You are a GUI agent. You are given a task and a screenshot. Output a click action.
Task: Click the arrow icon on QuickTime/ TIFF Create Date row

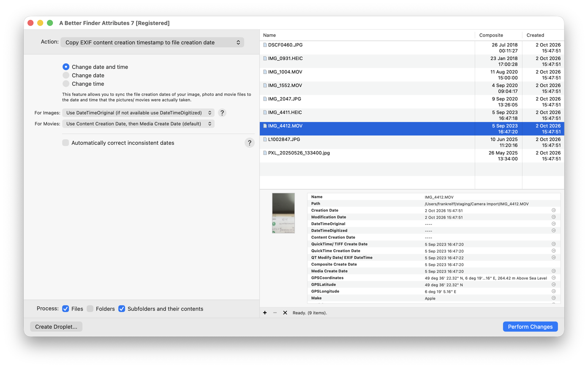tap(553, 244)
